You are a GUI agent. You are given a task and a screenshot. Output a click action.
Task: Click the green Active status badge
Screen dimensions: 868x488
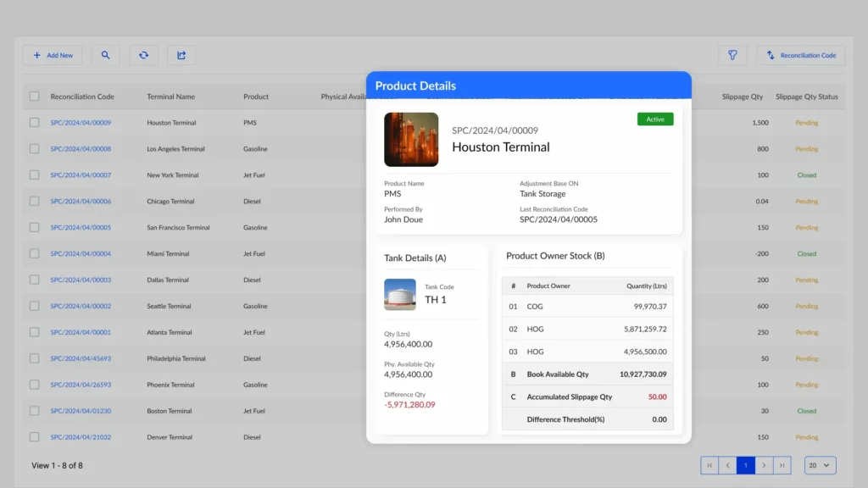click(655, 119)
